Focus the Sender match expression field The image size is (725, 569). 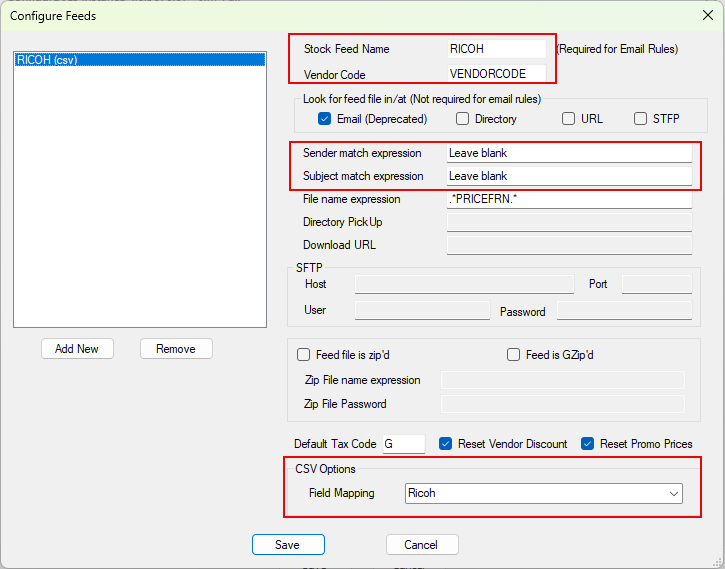[x=569, y=153]
